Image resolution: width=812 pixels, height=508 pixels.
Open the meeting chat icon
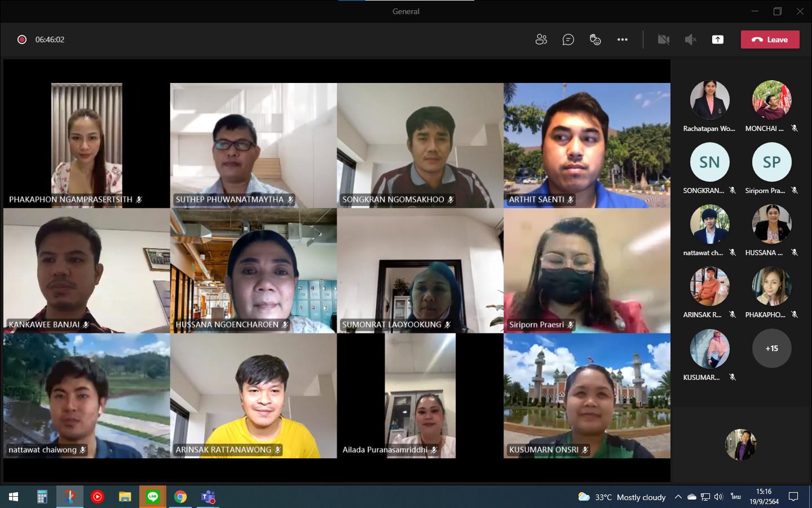pyautogui.click(x=568, y=40)
